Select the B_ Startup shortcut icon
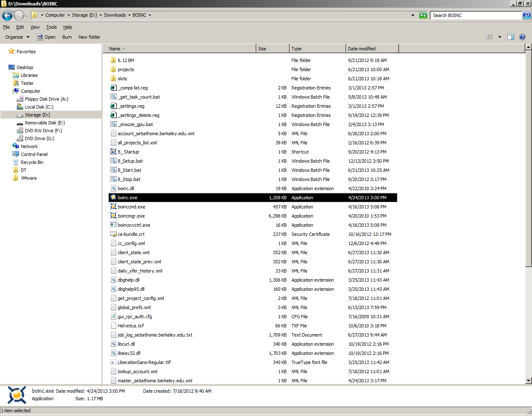The image size is (532, 416). 113,152
